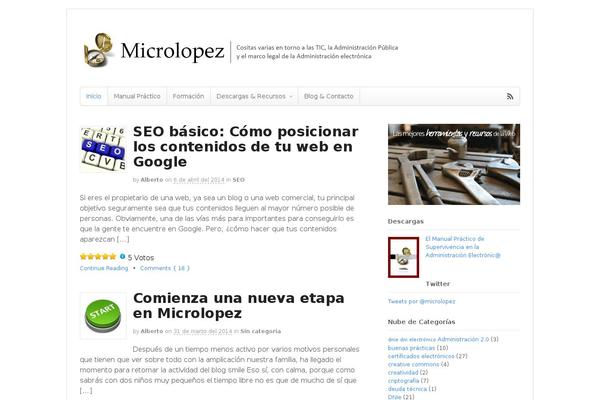Open the SEO básico post title
The width and height of the screenshot is (600, 400).
point(246,147)
